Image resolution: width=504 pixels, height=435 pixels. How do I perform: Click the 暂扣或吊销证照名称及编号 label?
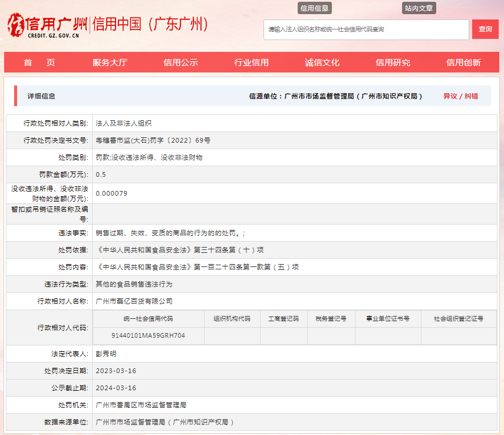(50, 214)
